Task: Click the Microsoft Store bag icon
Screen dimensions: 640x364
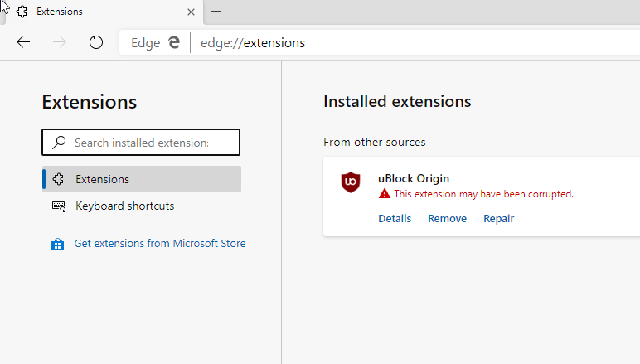Action: [x=57, y=244]
